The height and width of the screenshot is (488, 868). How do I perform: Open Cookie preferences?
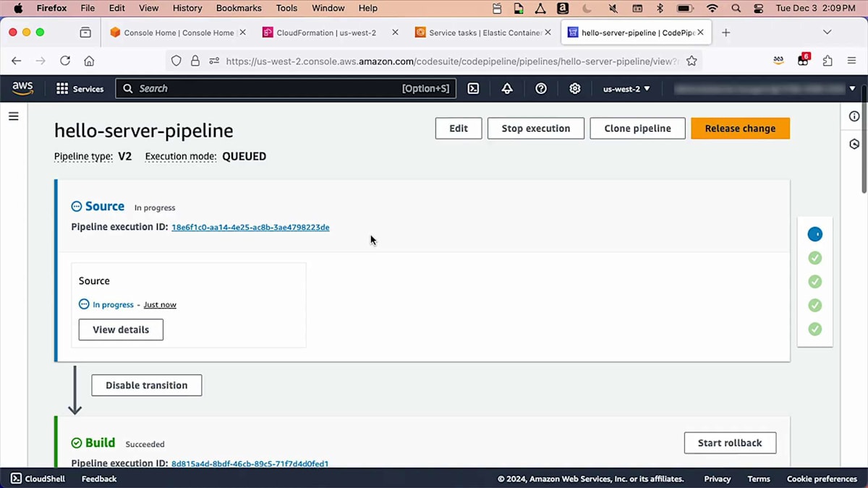pyautogui.click(x=822, y=479)
